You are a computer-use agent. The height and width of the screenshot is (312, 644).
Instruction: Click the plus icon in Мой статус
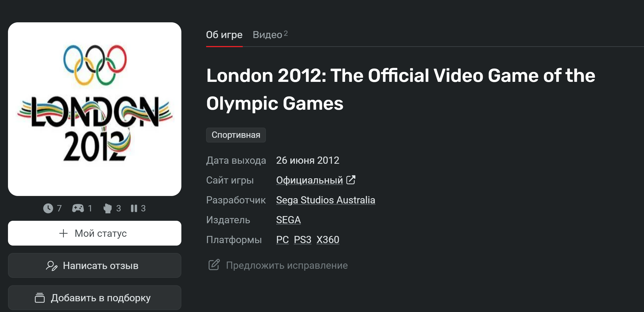click(63, 233)
